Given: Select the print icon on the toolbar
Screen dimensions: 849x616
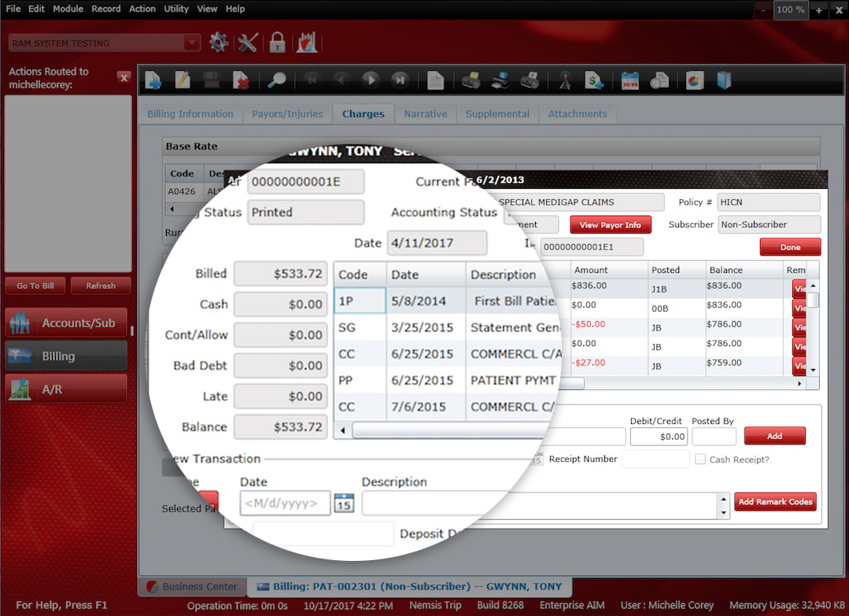Looking at the screenshot, I should (470, 80).
